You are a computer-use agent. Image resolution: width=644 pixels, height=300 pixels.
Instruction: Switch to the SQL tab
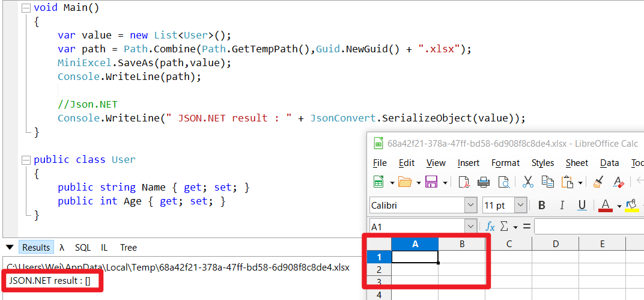(x=82, y=248)
